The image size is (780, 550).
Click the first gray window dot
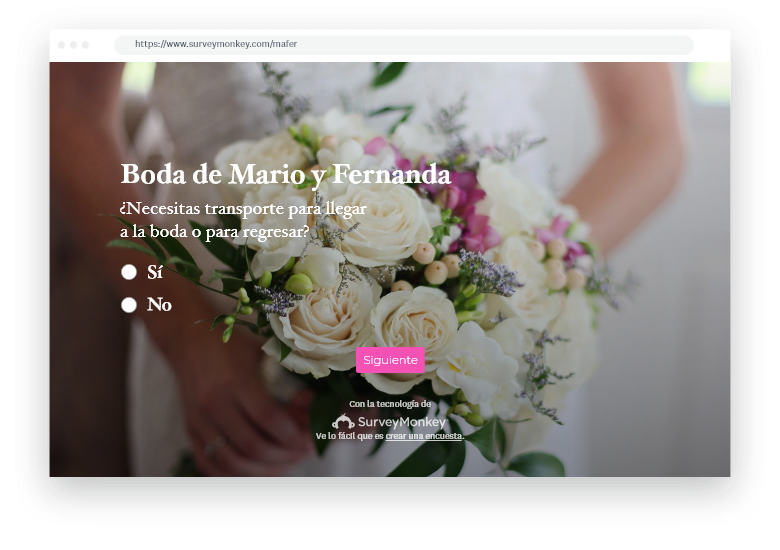[62, 45]
